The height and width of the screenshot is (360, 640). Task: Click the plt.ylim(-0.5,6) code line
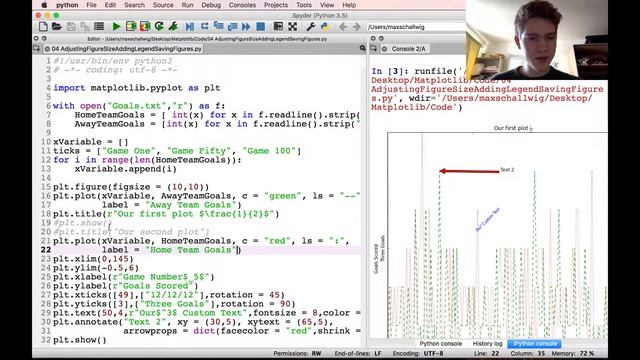tap(96, 268)
